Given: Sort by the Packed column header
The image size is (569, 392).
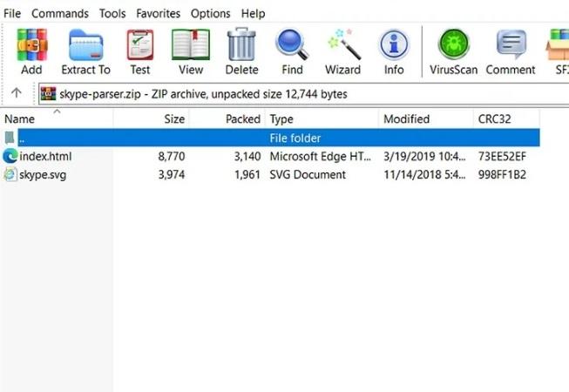Looking at the screenshot, I should click(x=227, y=118).
